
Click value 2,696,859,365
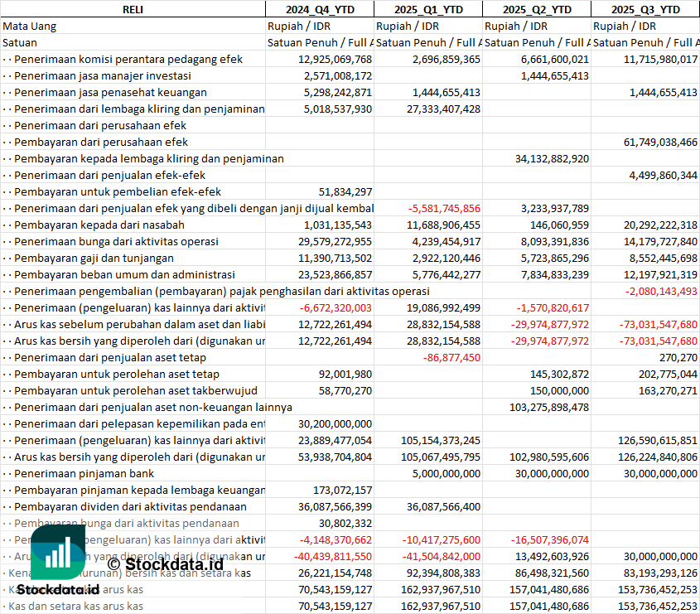(x=446, y=60)
